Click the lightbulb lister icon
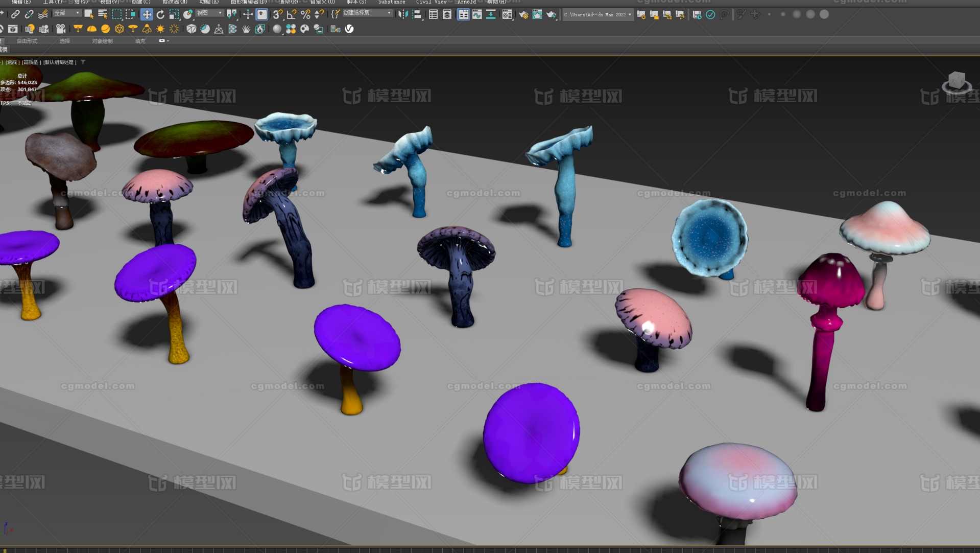 click(x=30, y=29)
